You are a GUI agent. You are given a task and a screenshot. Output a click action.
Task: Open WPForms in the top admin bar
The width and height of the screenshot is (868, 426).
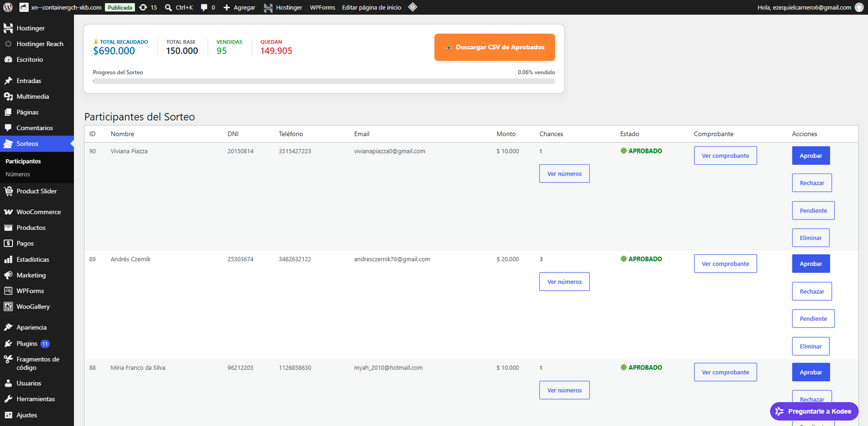pyautogui.click(x=322, y=8)
